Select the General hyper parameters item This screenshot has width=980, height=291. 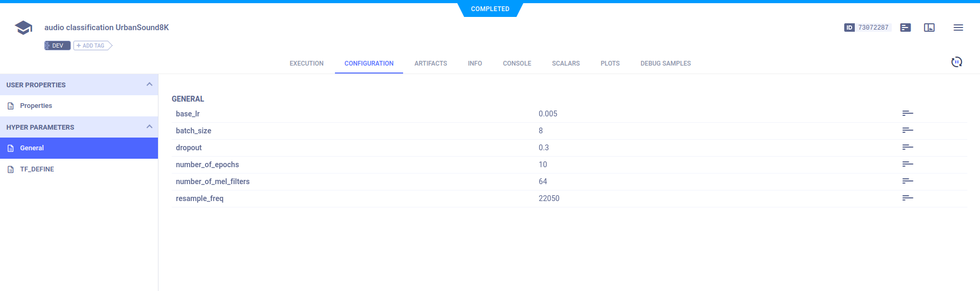click(32, 148)
